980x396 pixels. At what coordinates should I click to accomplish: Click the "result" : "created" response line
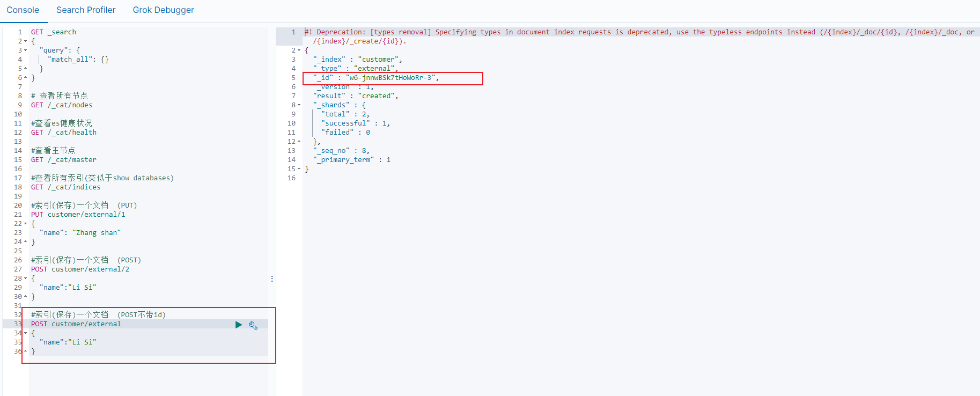tap(356, 96)
